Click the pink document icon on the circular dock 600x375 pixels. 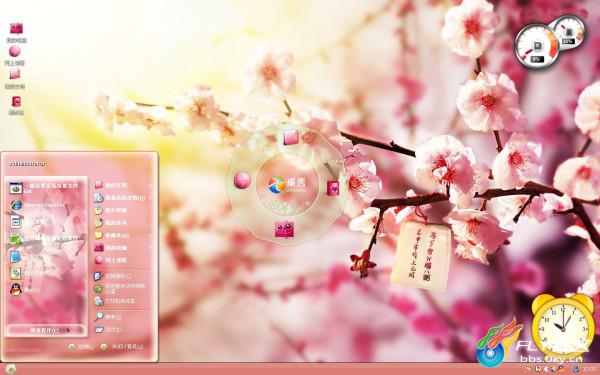pyautogui.click(x=291, y=137)
